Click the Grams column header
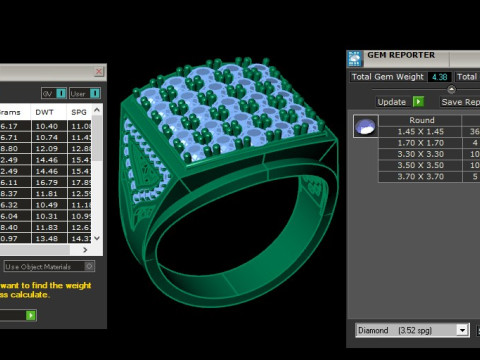 tap(15, 112)
